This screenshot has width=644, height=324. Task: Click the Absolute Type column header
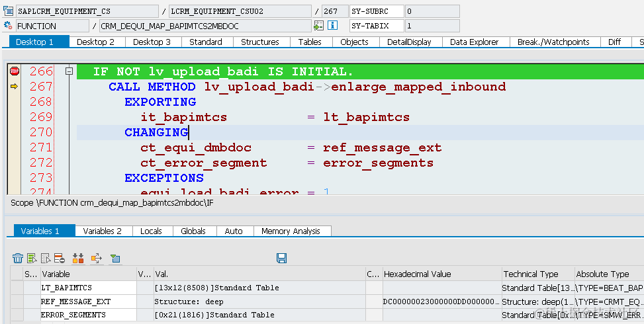(610, 274)
